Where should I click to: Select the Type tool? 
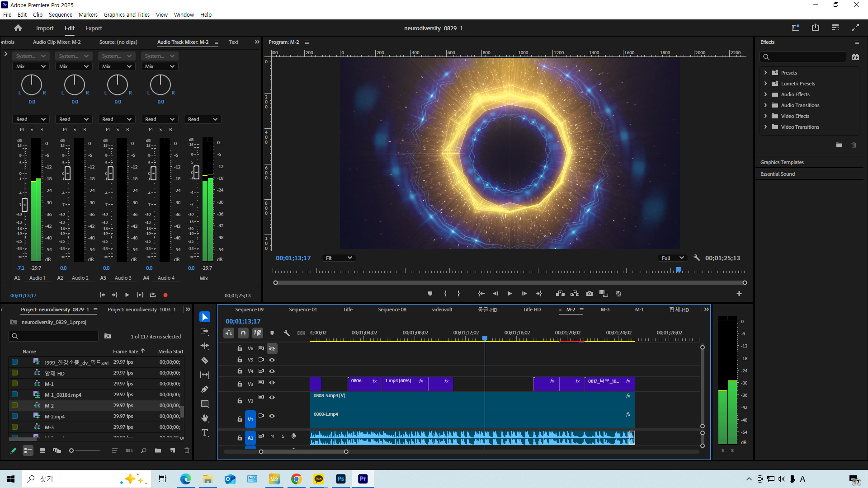205,432
